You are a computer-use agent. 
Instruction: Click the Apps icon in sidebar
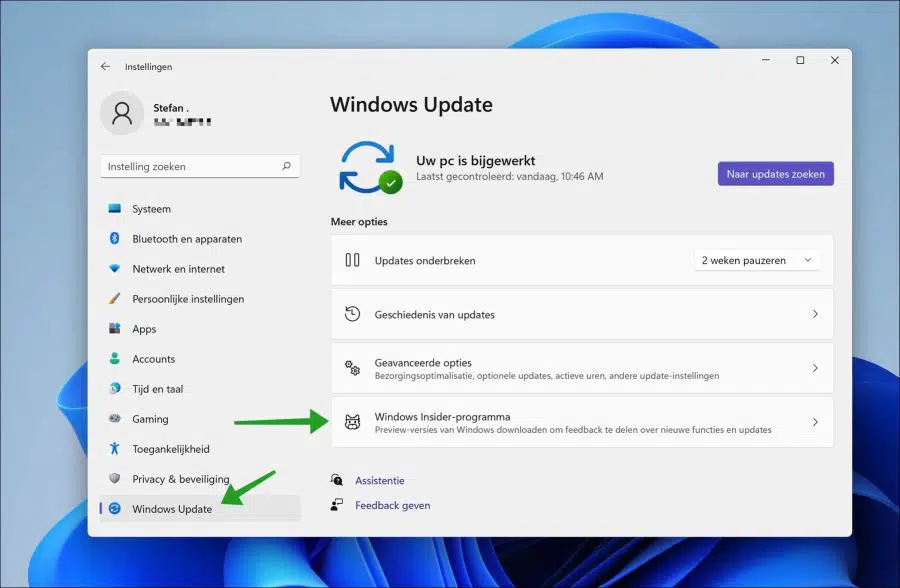114,328
